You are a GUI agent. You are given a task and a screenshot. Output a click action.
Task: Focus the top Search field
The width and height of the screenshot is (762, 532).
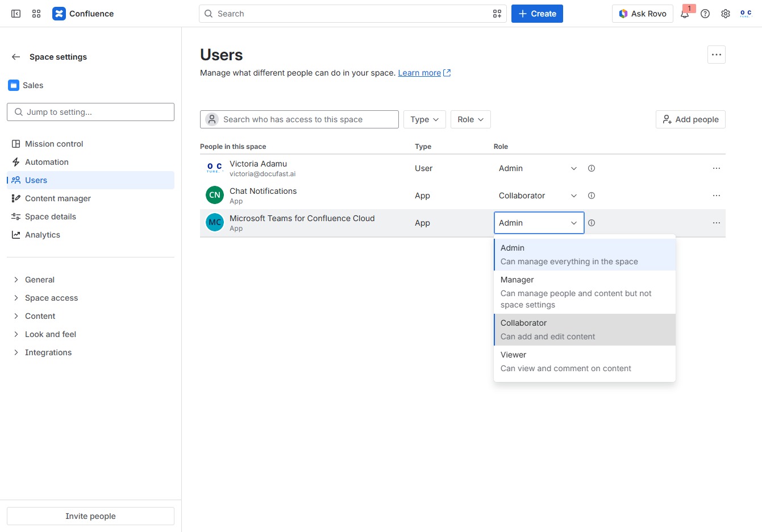pyautogui.click(x=352, y=14)
